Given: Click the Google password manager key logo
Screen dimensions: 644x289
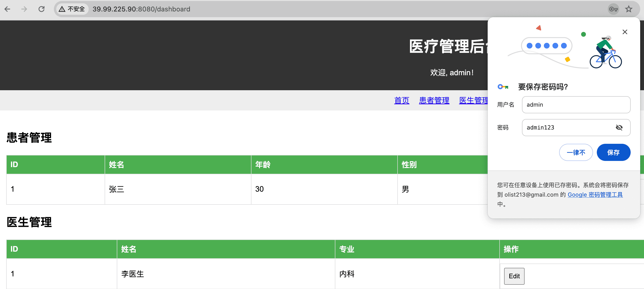Looking at the screenshot, I should 503,87.
